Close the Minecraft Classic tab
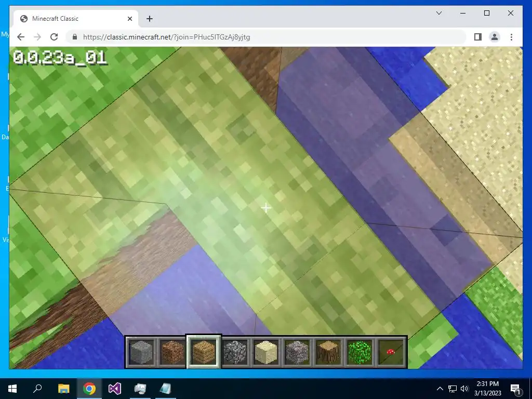 129,19
